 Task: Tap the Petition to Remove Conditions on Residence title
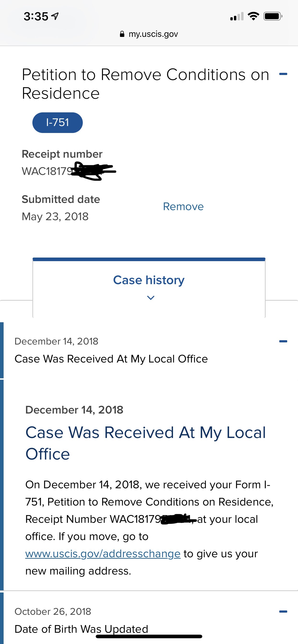pos(145,84)
